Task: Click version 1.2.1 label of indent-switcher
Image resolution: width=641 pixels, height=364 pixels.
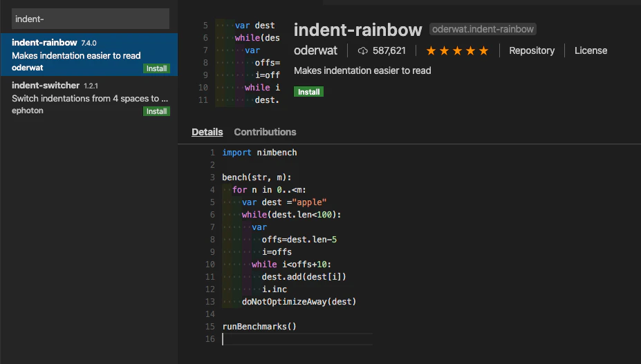Action: click(x=91, y=86)
